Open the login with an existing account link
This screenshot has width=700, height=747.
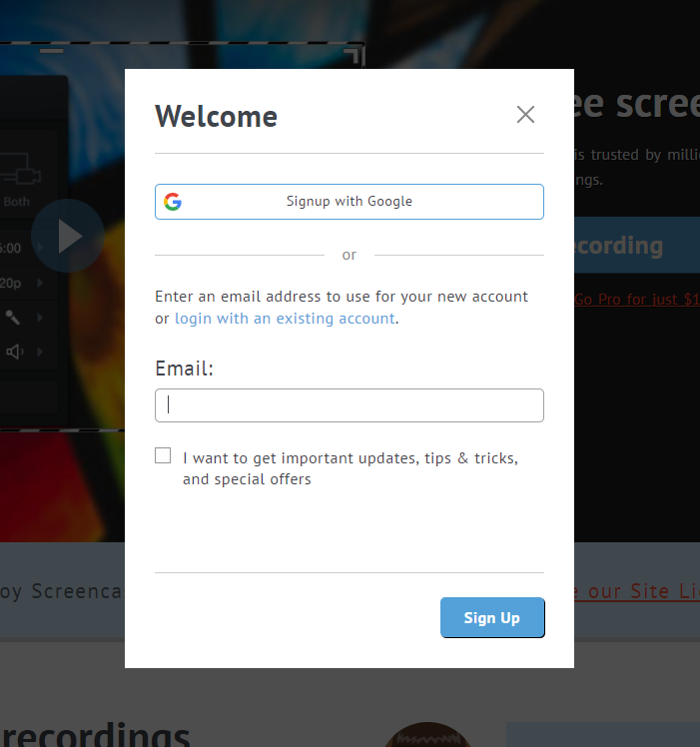pos(285,319)
